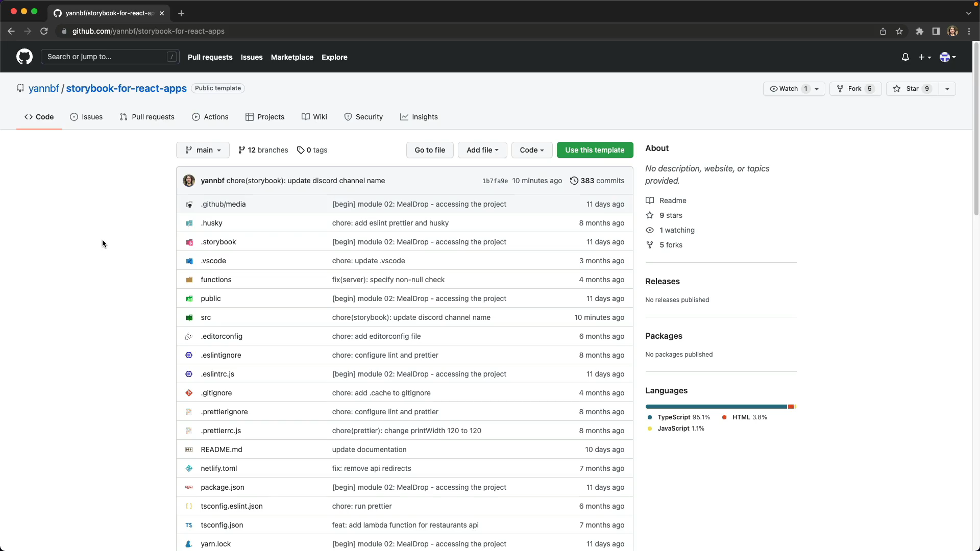
Task: Open the package.json file link
Action: point(222,487)
